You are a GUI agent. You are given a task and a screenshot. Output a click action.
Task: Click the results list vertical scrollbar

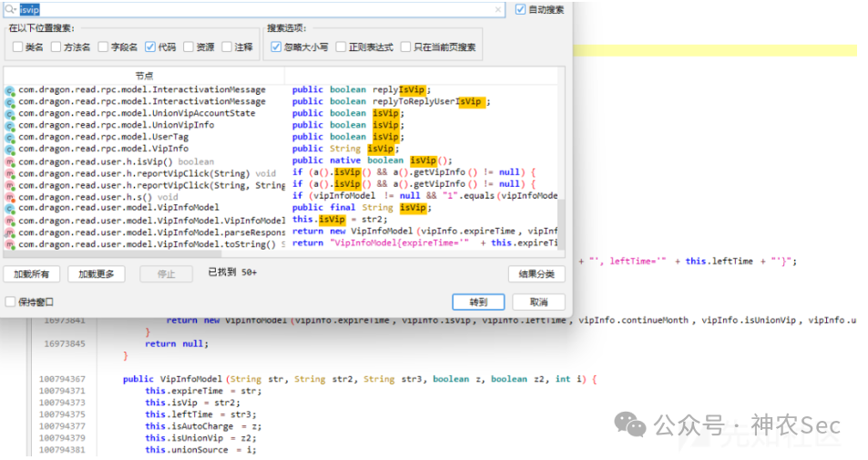point(561,226)
